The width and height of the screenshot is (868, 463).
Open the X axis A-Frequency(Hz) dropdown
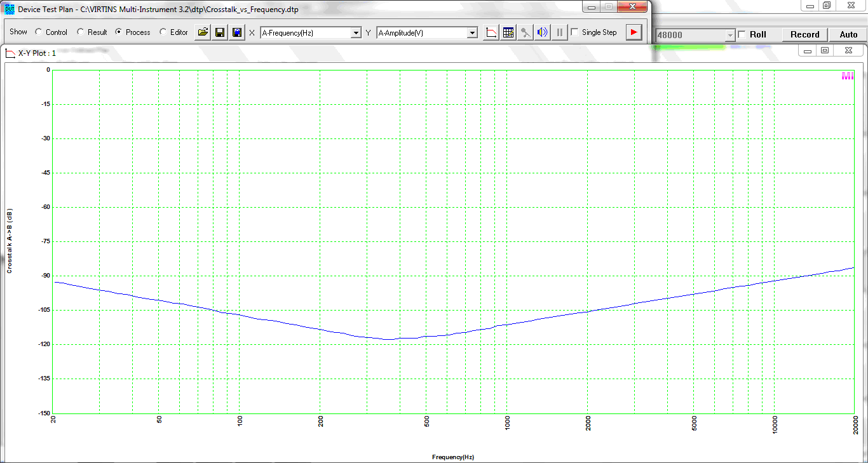(x=356, y=32)
